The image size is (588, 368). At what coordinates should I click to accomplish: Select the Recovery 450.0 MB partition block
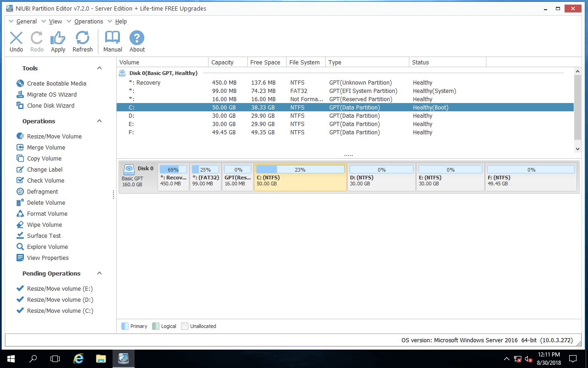(173, 177)
